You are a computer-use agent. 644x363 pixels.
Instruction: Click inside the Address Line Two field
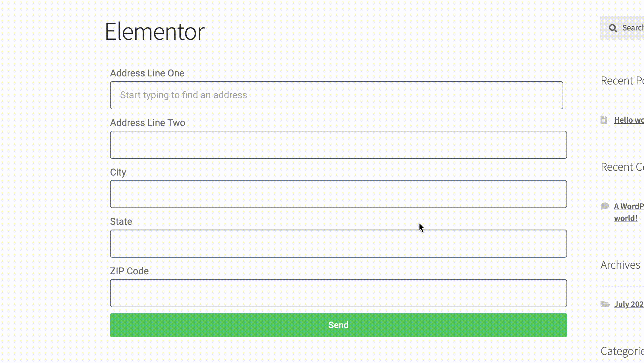tap(338, 144)
